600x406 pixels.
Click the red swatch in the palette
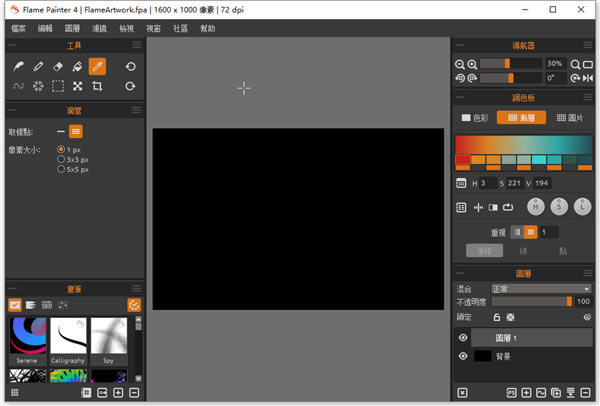tap(462, 160)
